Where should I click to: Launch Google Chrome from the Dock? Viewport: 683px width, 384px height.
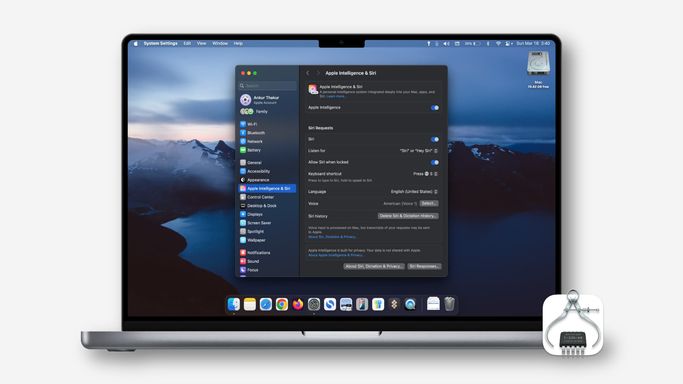point(282,304)
